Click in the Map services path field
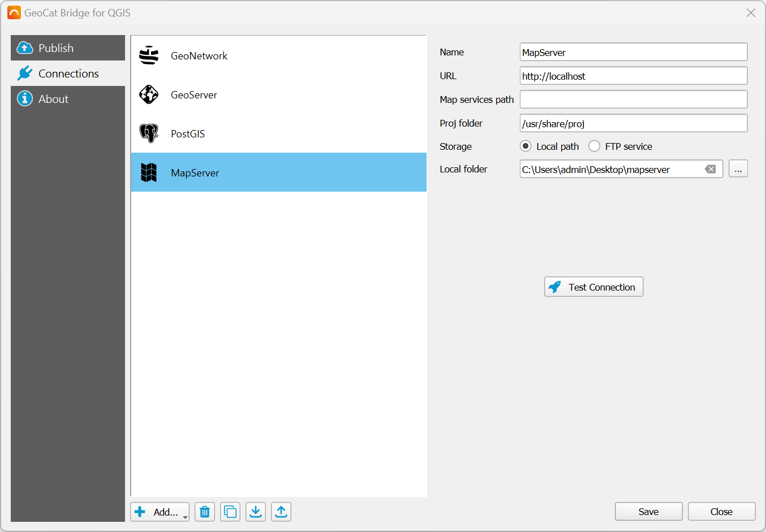 [x=633, y=100]
